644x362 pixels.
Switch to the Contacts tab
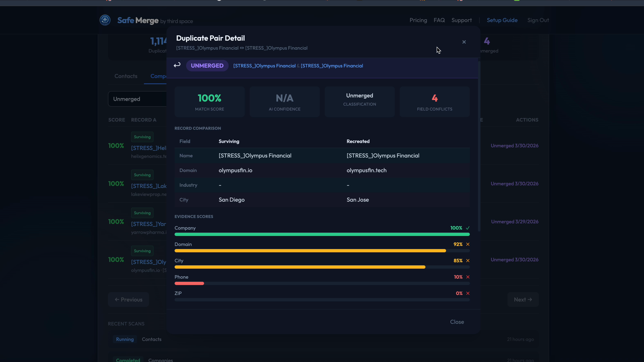(126, 76)
